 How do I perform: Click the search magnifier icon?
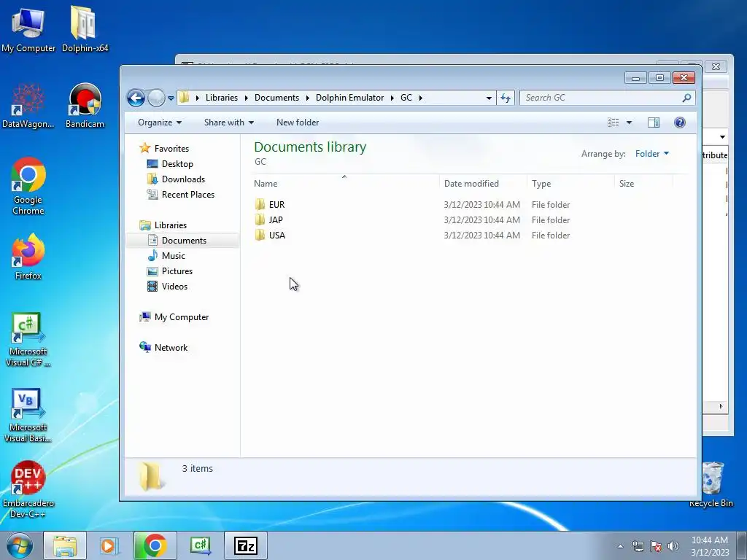(x=686, y=98)
